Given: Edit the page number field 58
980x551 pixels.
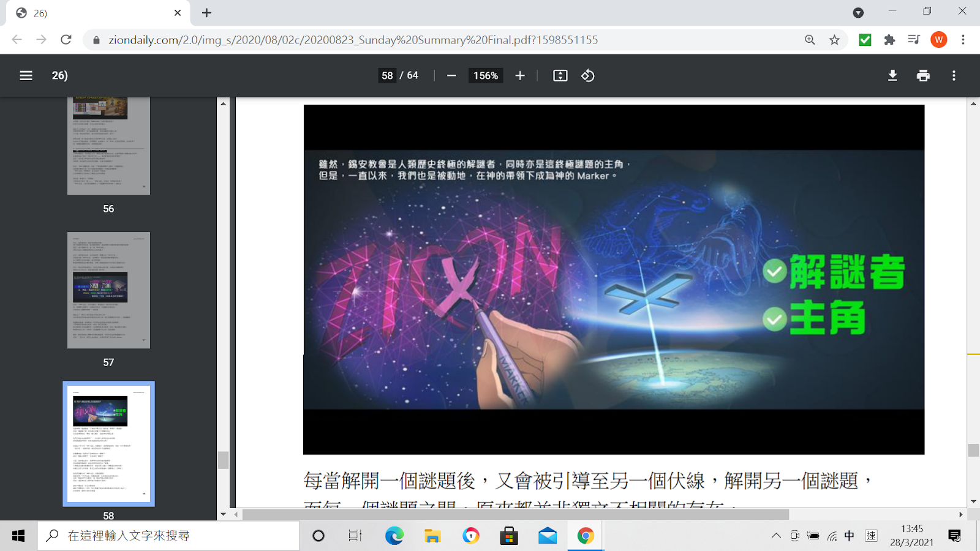Looking at the screenshot, I should (x=387, y=75).
